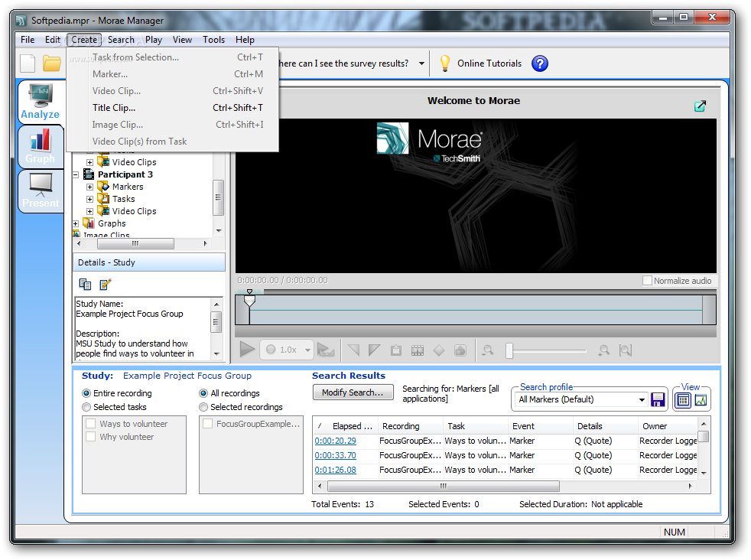Screen dimensions: 751x560
Task: Sort by the Recording column header
Action: [x=410, y=426]
